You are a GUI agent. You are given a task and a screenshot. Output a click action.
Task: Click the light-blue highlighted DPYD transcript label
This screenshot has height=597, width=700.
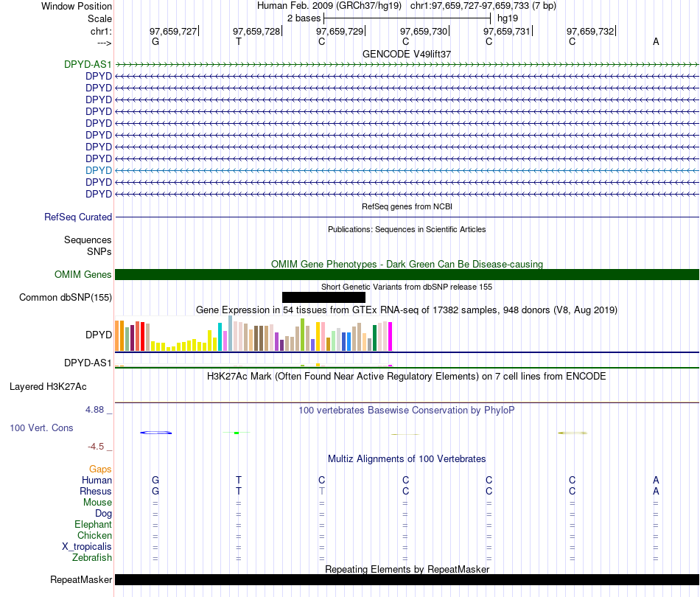pyautogui.click(x=99, y=170)
